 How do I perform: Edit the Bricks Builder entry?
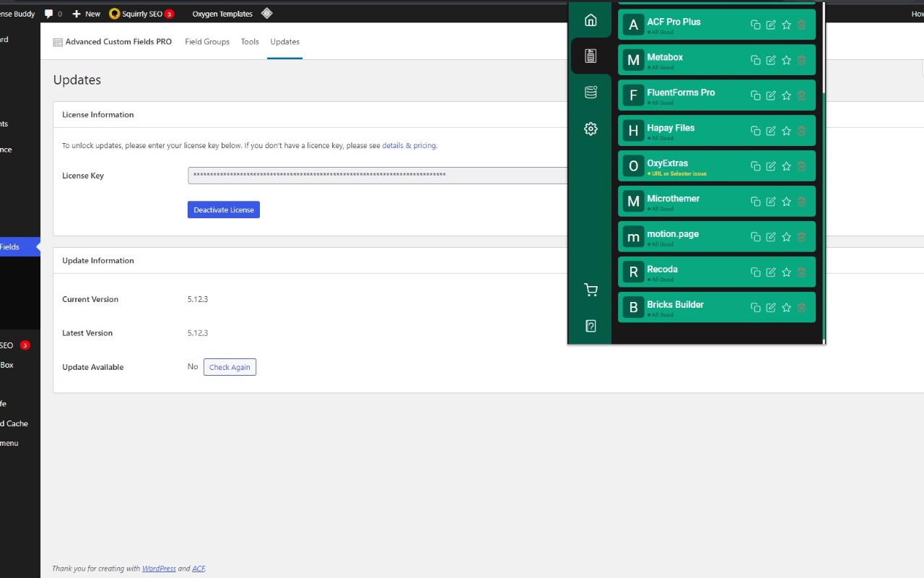tap(771, 308)
